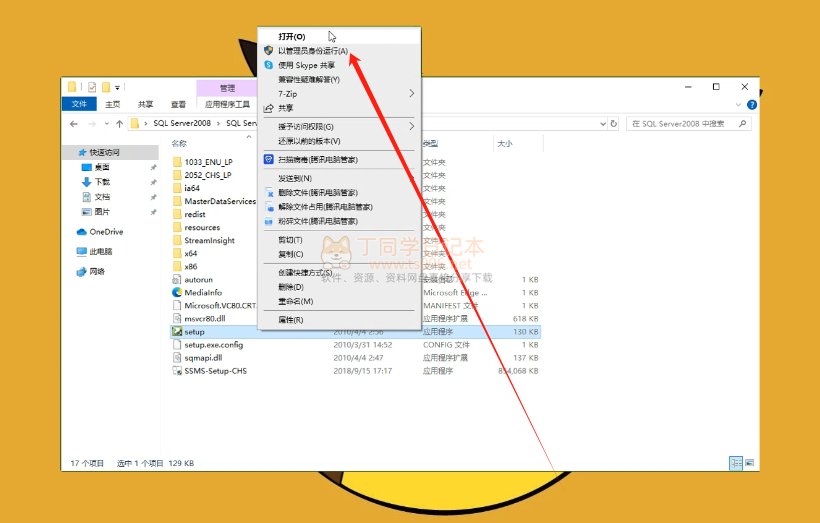
Task: Click the Forward navigation arrow
Action: click(92, 124)
